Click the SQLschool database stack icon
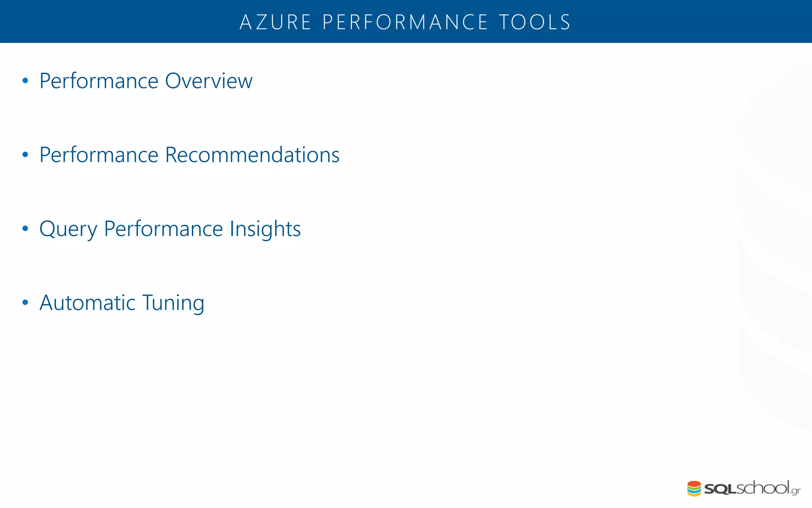Viewport: 812px width, 508px height. (x=694, y=489)
